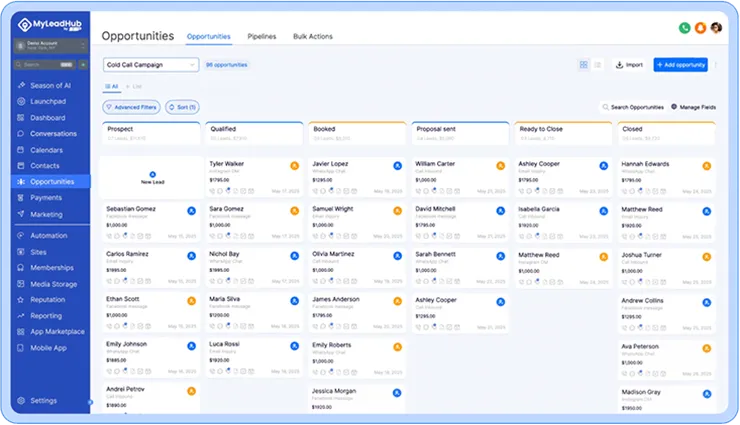Switch to the Pipelines tab
This screenshot has width=740, height=425.
pos(262,36)
